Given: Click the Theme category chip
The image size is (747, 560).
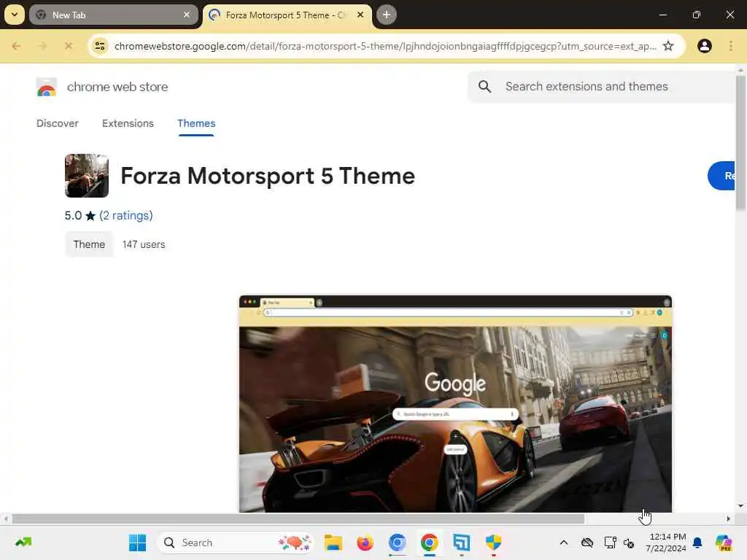Looking at the screenshot, I should (x=89, y=244).
